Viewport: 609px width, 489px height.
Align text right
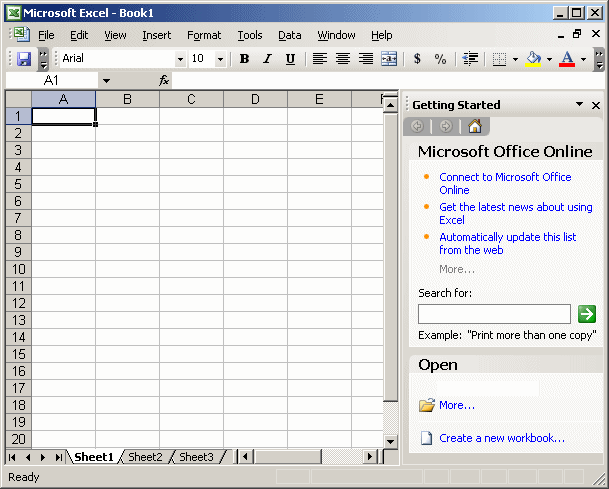coord(366,59)
